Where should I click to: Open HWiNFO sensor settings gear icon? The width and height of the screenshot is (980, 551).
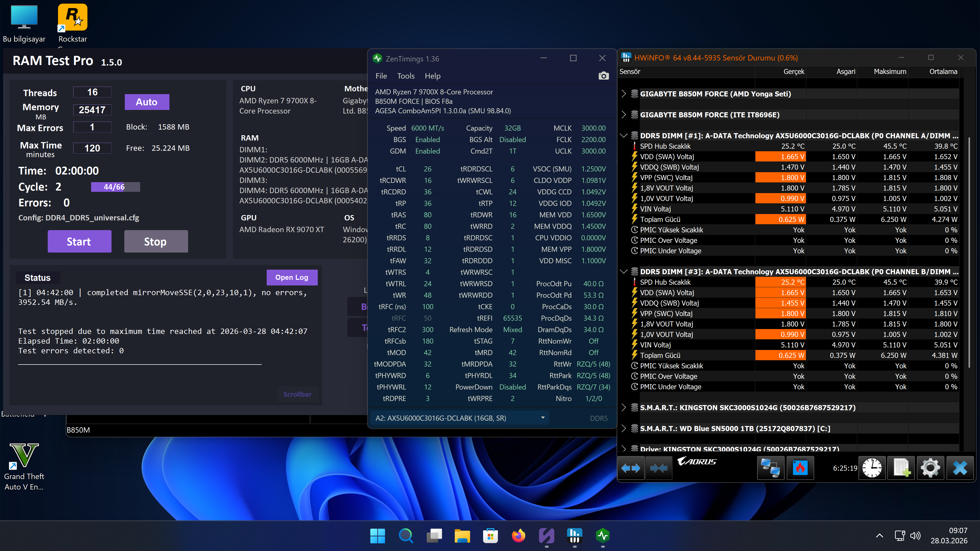[930, 468]
